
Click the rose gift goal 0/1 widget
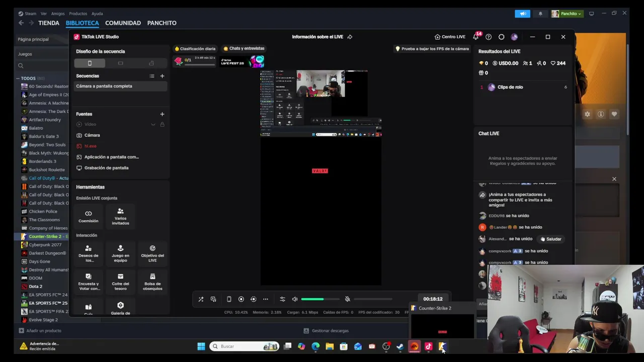(x=195, y=61)
